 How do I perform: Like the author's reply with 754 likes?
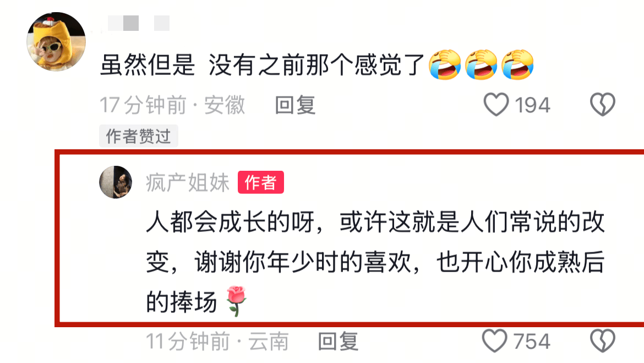pos(494,341)
